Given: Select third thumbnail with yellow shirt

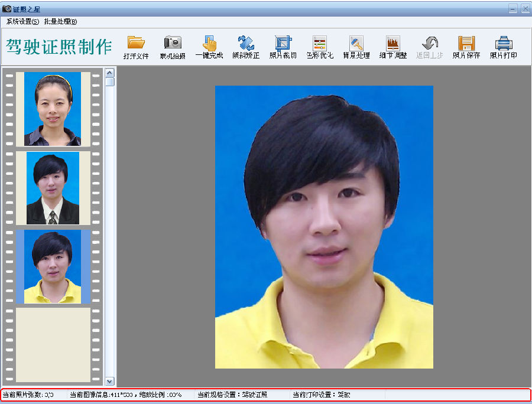Looking at the screenshot, I should [x=53, y=266].
